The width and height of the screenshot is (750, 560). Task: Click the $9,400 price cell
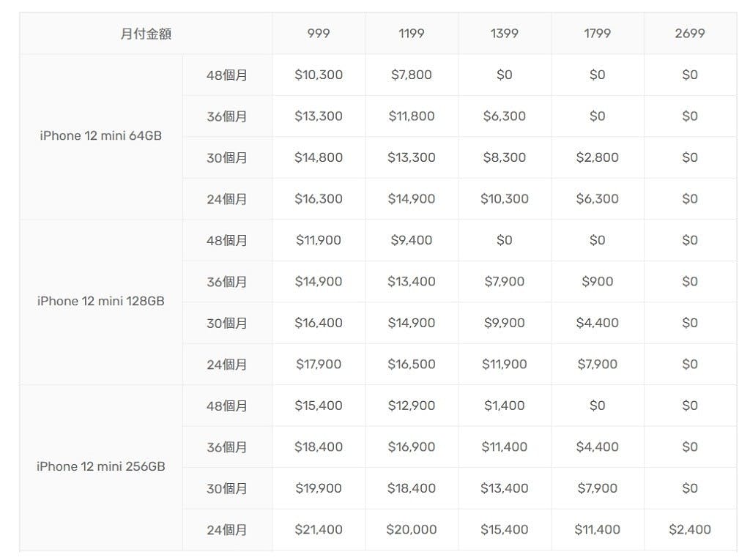412,240
